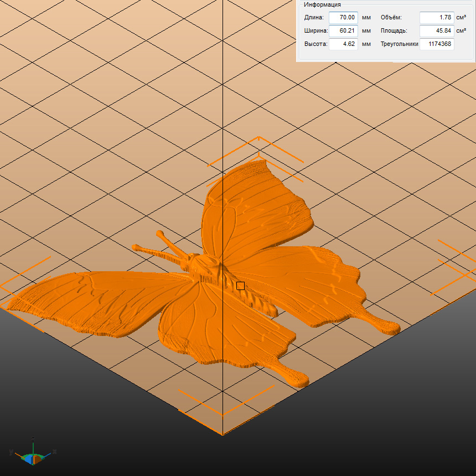Click the butterfly's right wing tail tip

pos(387,327)
